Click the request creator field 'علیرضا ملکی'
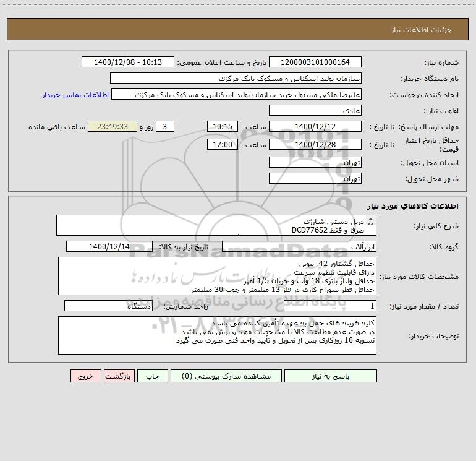The image size is (476, 461). (x=237, y=94)
